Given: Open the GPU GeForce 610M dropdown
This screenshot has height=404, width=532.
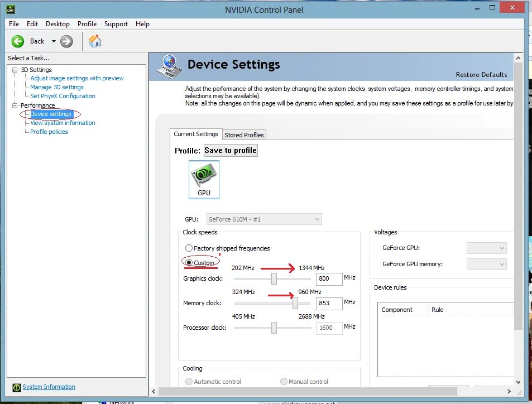Looking at the screenshot, I should [x=264, y=219].
